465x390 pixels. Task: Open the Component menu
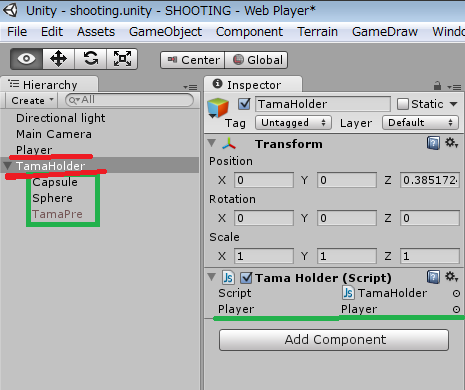[x=249, y=32]
